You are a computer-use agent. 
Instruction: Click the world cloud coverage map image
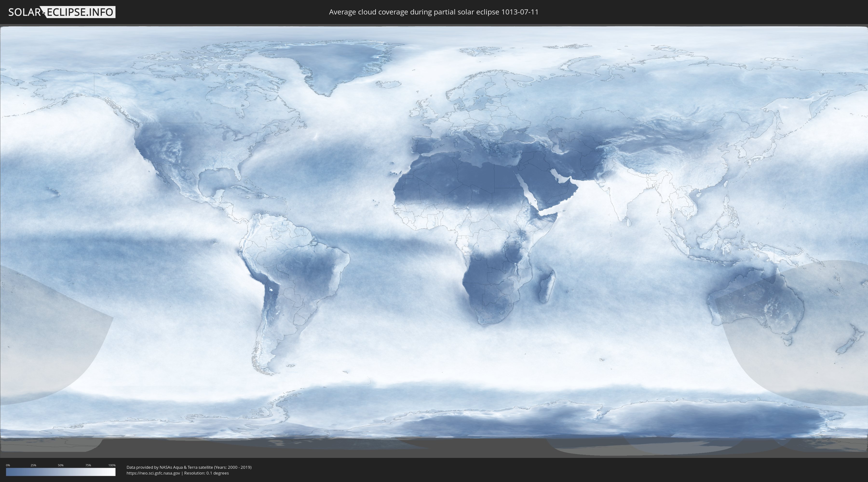pos(434,241)
